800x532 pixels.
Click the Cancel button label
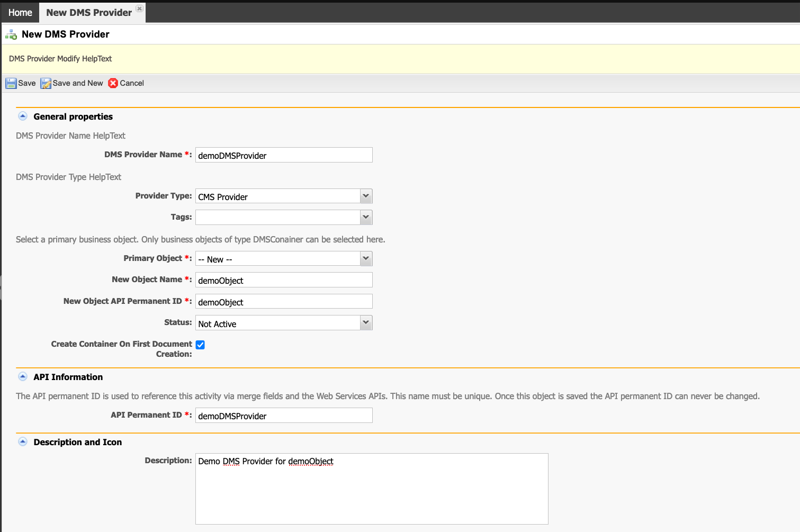(132, 83)
